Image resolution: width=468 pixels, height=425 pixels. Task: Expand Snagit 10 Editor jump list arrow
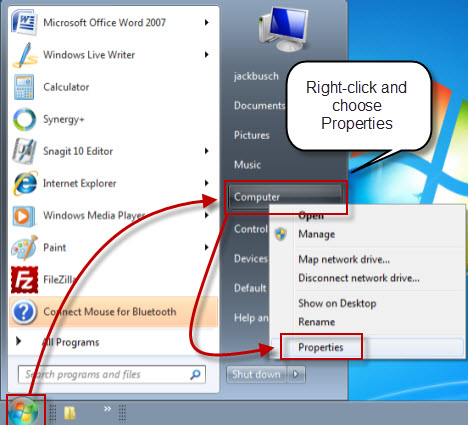(207, 151)
